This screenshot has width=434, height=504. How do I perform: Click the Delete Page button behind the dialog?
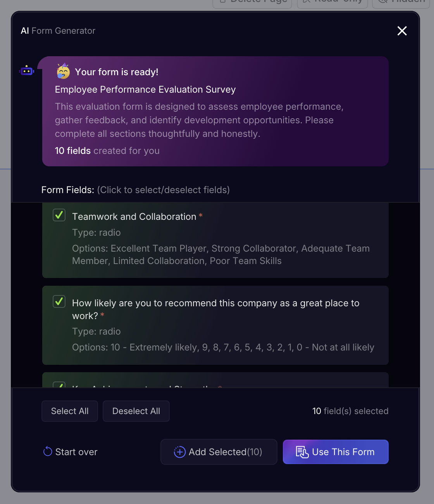pyautogui.click(x=252, y=2)
